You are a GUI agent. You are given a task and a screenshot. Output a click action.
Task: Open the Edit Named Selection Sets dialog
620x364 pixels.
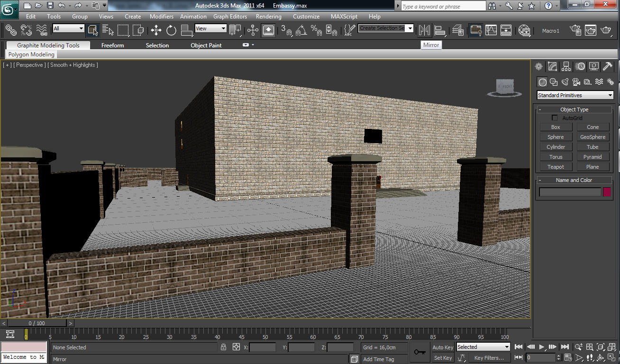click(x=349, y=30)
